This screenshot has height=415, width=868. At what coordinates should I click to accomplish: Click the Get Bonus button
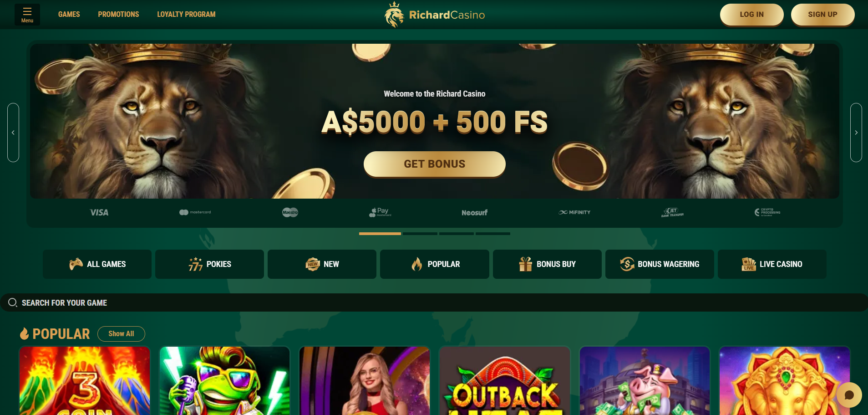coord(435,164)
